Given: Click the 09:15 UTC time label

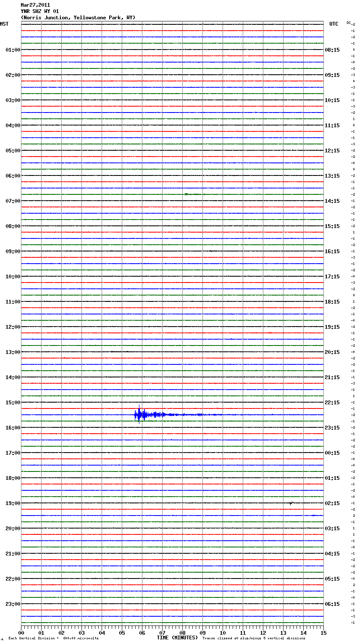Looking at the screenshot, I should (332, 75).
